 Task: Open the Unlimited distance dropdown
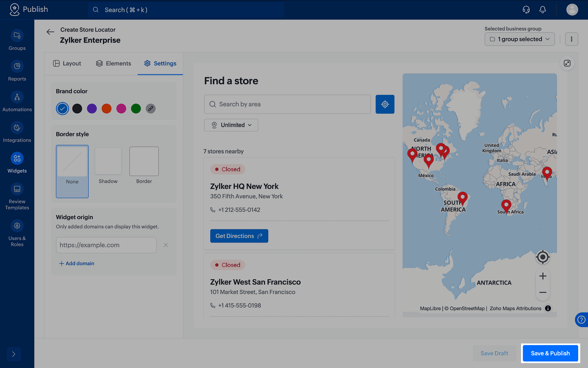click(231, 125)
